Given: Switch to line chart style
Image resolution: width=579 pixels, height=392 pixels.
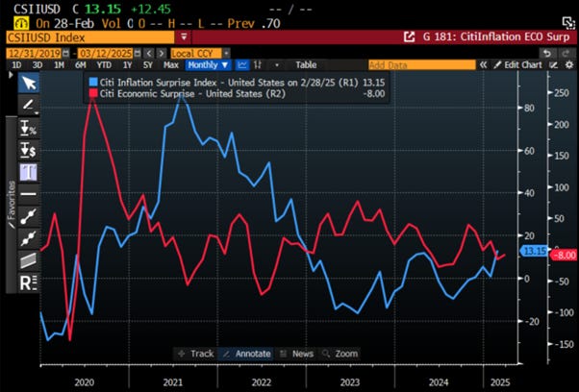Looking at the screenshot, I should click(x=242, y=65).
